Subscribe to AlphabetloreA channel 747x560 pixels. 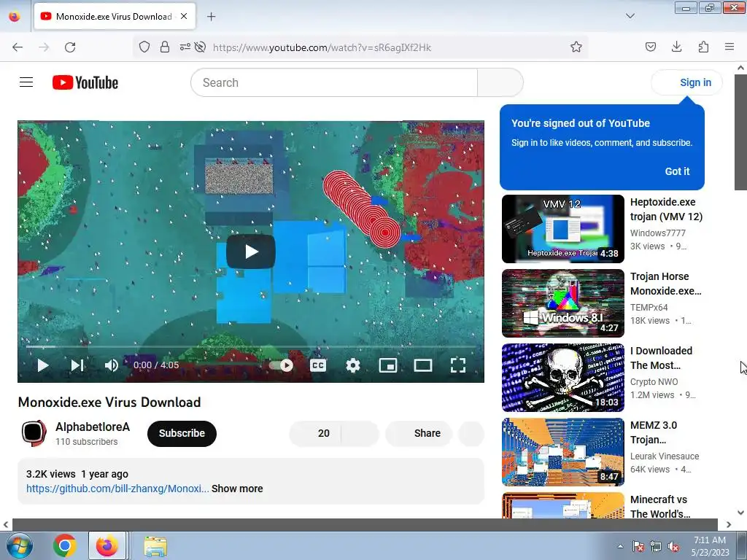click(182, 433)
